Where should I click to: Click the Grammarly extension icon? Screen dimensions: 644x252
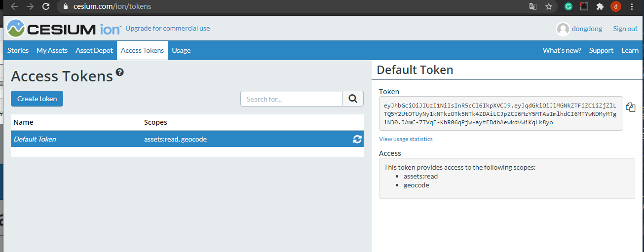pyautogui.click(x=568, y=6)
